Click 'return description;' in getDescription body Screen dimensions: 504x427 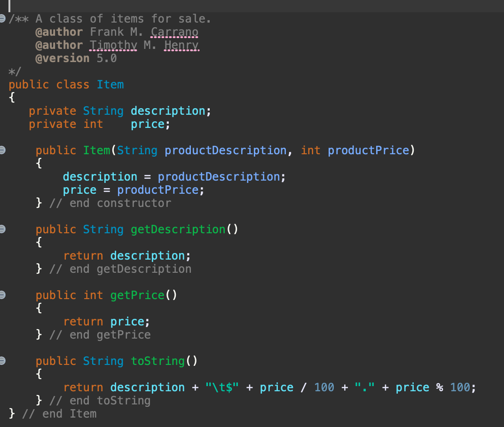[x=127, y=256]
